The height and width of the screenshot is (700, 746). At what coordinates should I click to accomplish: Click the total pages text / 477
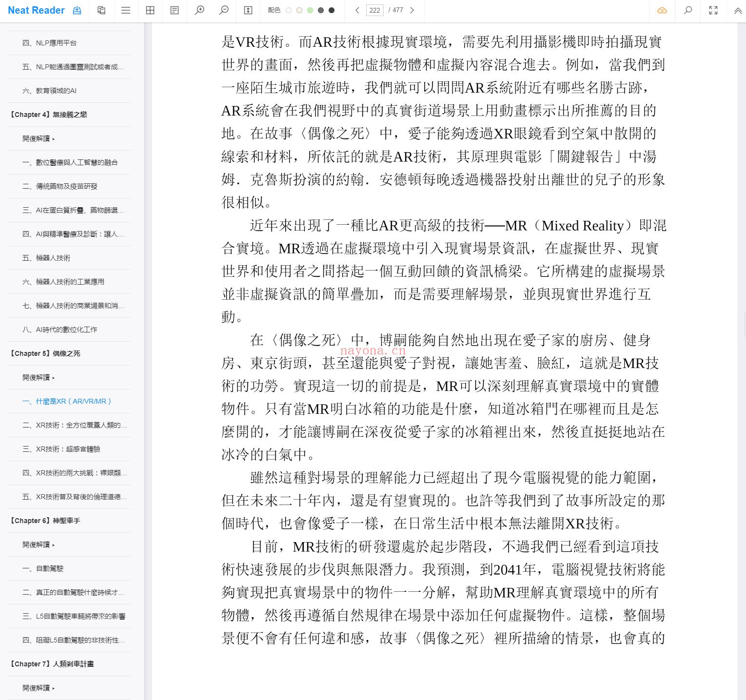click(396, 10)
